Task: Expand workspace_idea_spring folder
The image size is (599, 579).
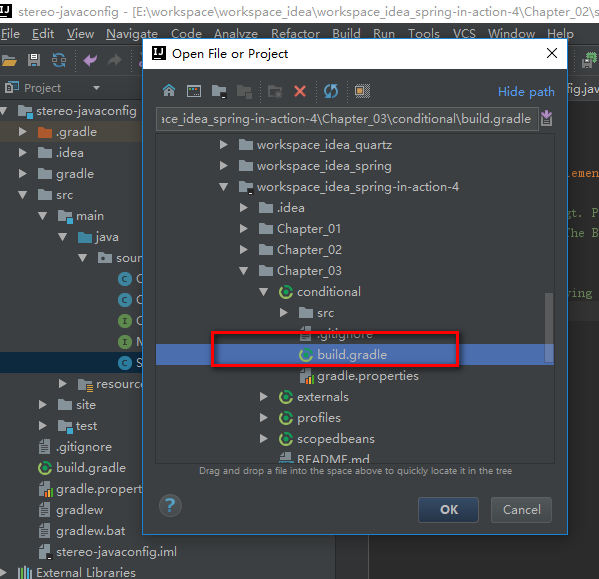Action: 223,166
